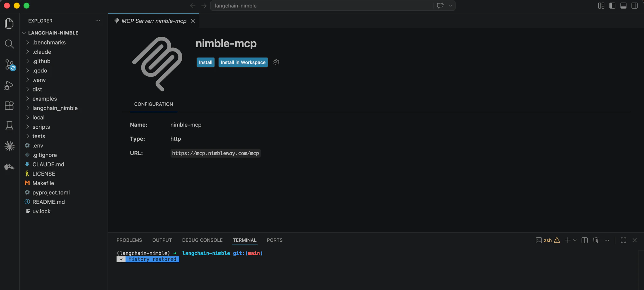This screenshot has width=644, height=290.
Task: Select the zsh terminal label
Action: (547, 240)
